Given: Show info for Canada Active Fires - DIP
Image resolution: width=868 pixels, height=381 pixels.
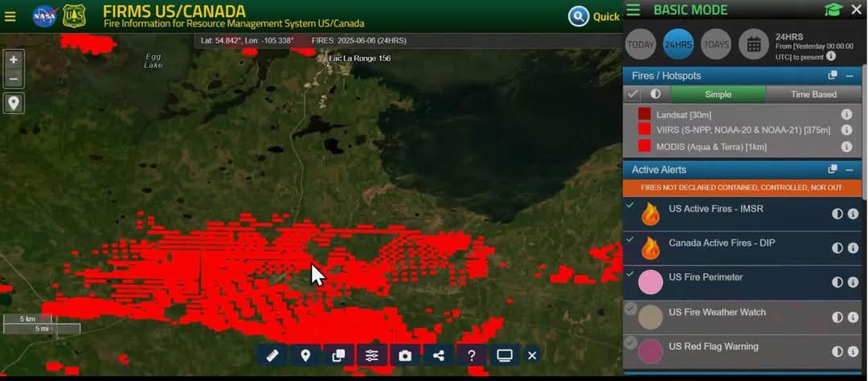Looking at the screenshot, I should (853, 248).
